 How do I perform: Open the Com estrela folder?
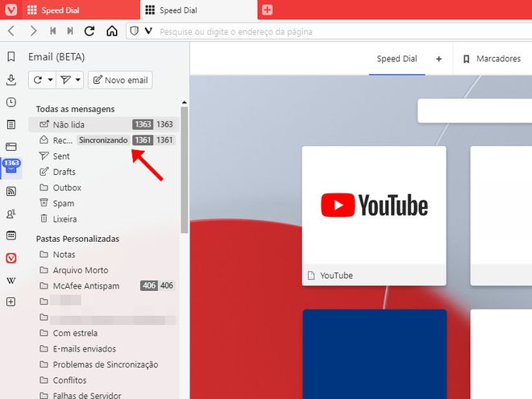point(102,333)
